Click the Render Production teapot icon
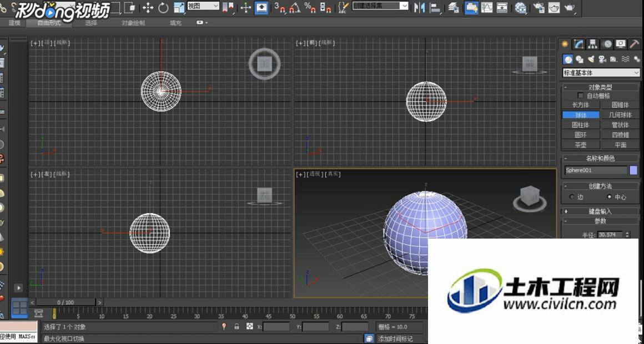 pyautogui.click(x=569, y=7)
